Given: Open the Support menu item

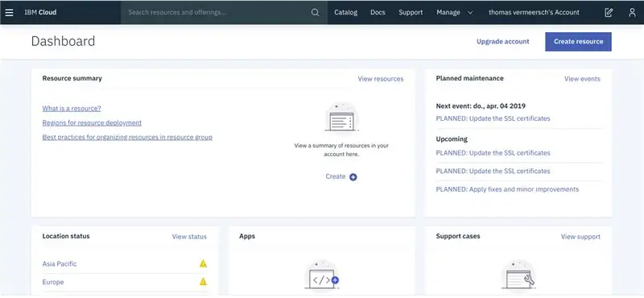Looking at the screenshot, I should tap(411, 12).
